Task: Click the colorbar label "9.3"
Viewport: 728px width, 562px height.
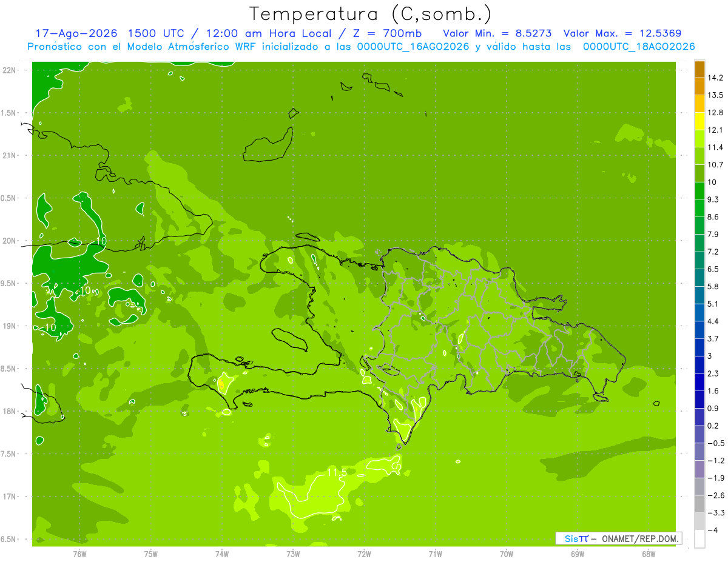Action: (713, 199)
